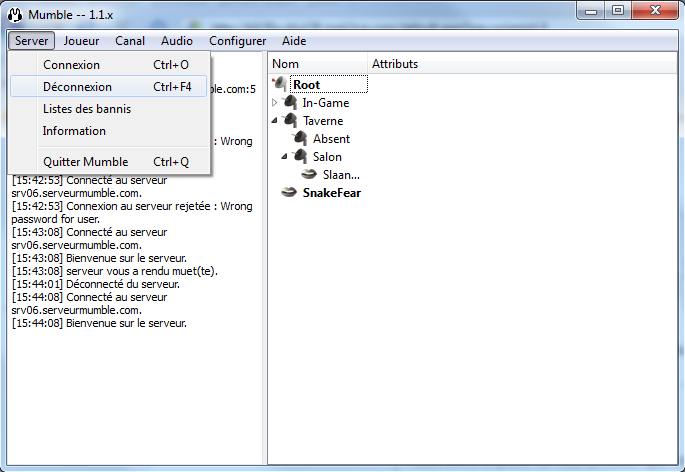Choose Quitter Mumble entry
The width and height of the screenshot is (685, 472).
coord(108,162)
